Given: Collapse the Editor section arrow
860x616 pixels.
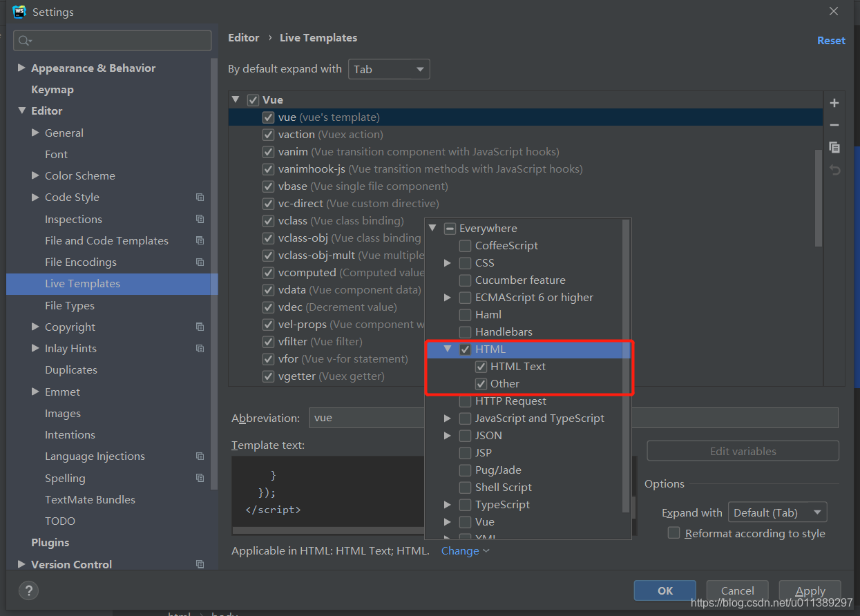Looking at the screenshot, I should coord(21,110).
